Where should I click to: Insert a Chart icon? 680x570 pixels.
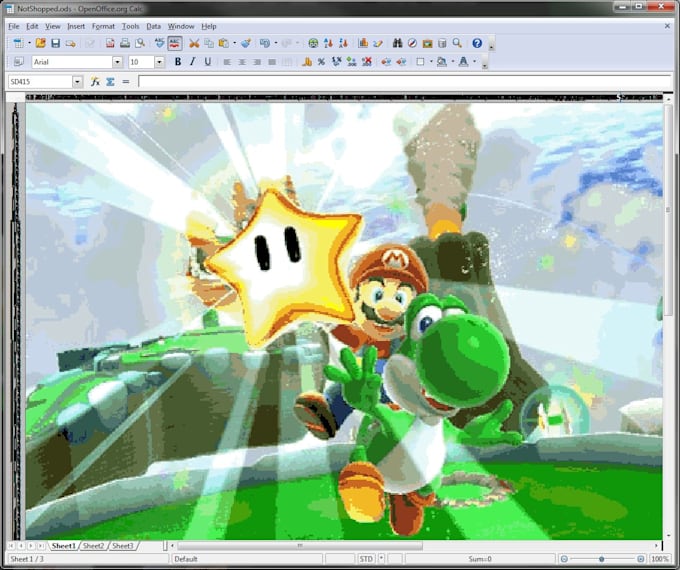pos(363,43)
